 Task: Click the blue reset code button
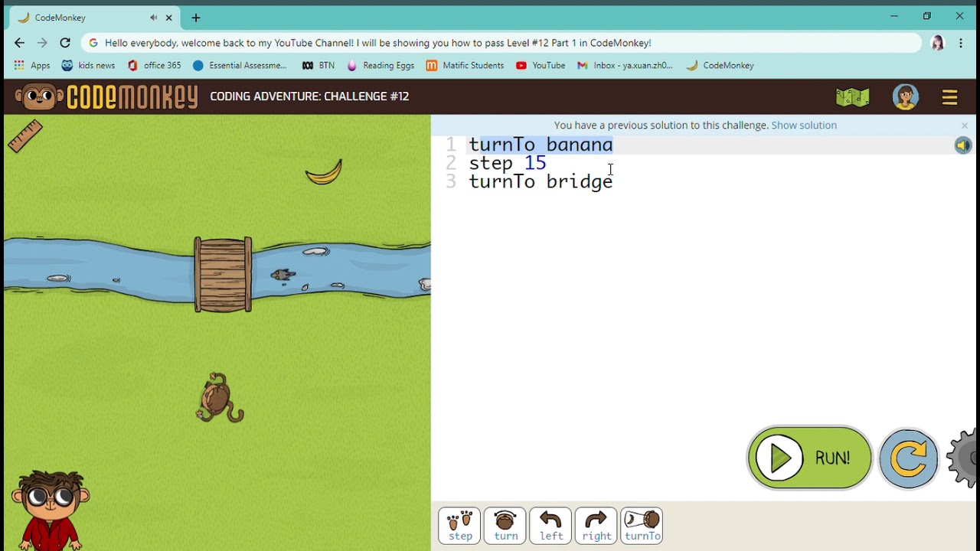point(909,458)
